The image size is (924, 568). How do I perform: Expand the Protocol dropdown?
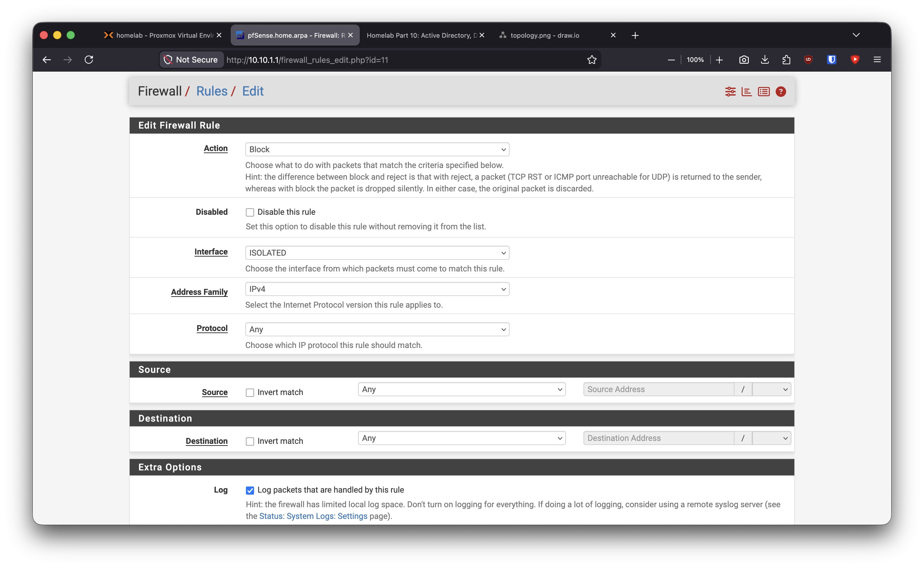377,330
